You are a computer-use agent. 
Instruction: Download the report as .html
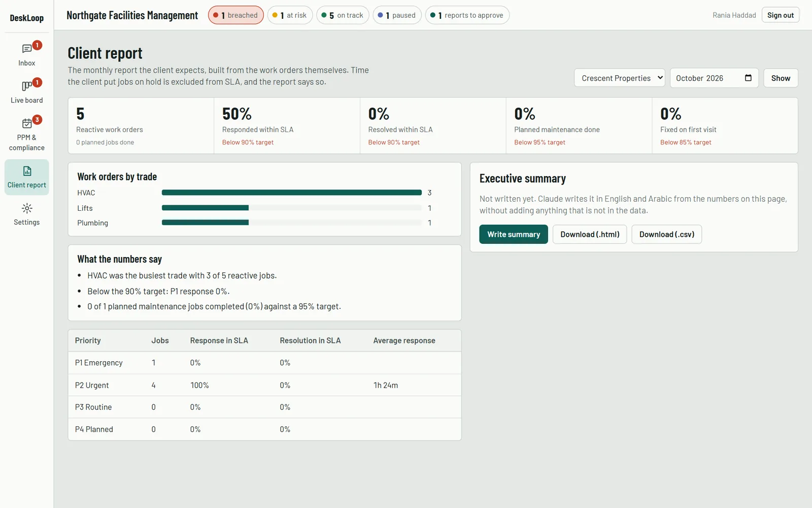590,234
